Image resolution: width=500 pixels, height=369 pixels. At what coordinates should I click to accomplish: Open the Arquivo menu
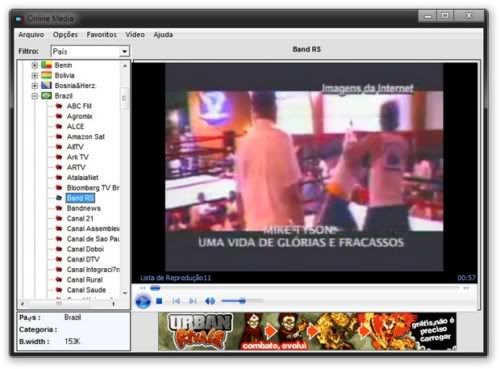click(31, 35)
